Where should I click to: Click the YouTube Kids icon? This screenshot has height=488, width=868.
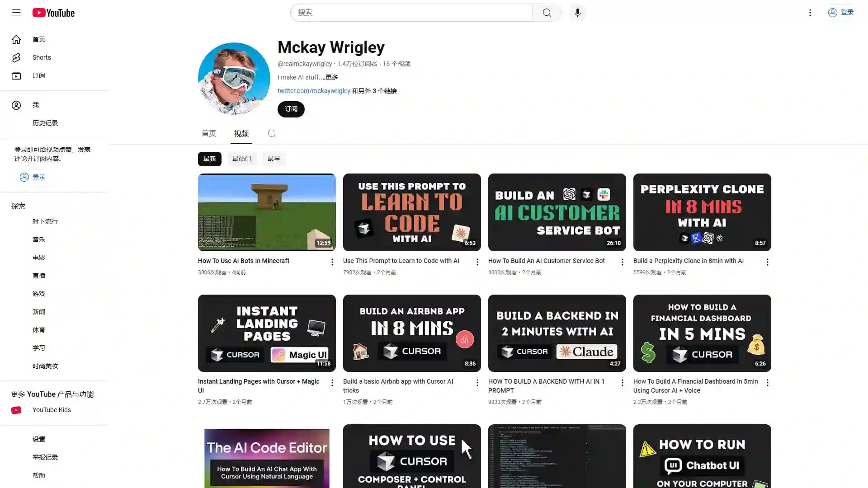point(16,410)
